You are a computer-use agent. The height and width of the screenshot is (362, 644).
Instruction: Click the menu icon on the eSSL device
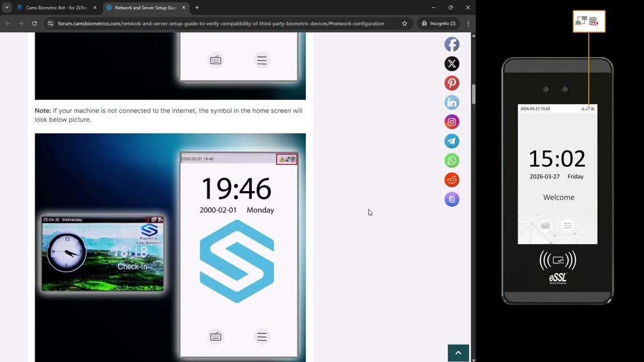568,226
